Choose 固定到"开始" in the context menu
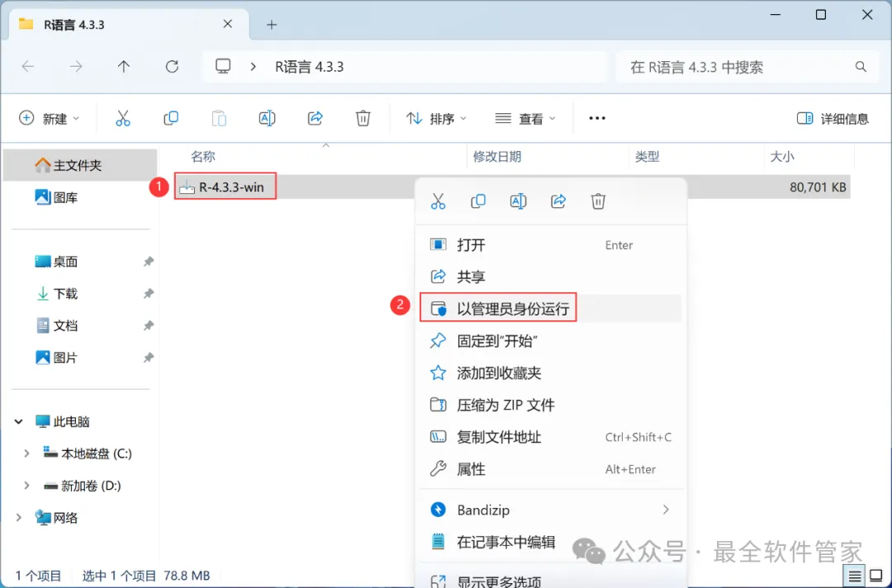Viewport: 892px width, 588px height. coord(551,340)
